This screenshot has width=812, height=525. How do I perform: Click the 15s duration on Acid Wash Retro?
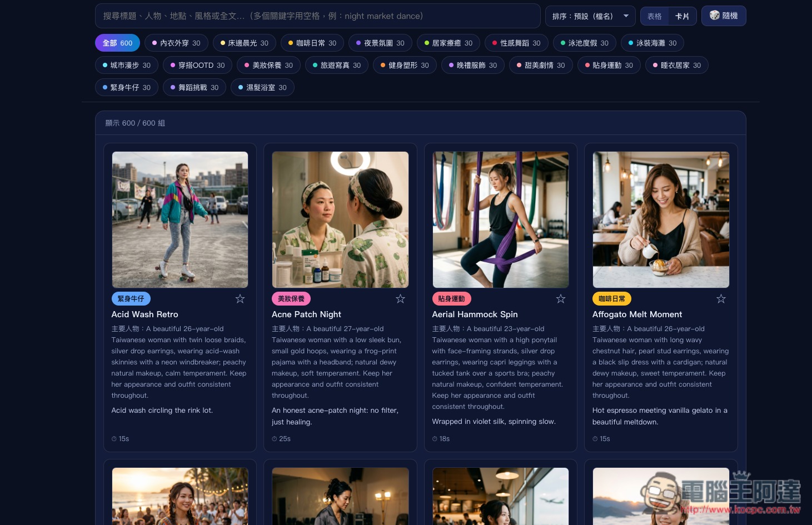pyautogui.click(x=120, y=439)
